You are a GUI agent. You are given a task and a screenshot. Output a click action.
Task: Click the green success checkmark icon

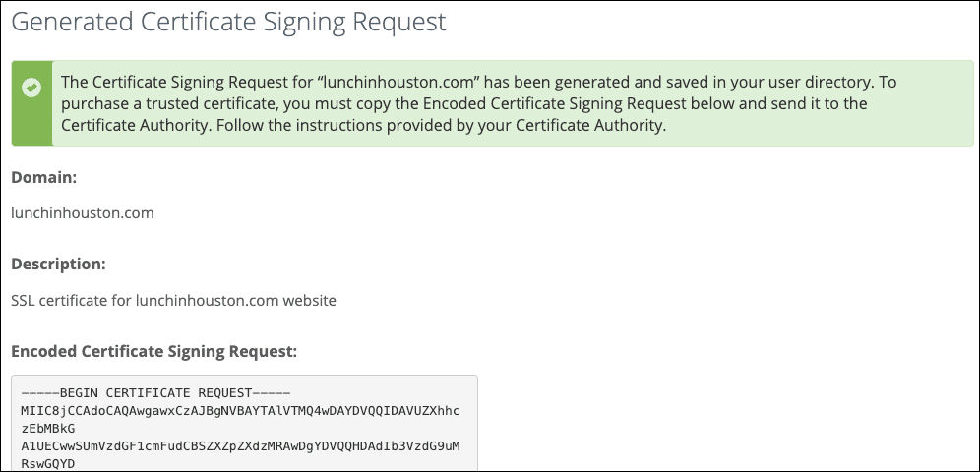pos(31,88)
